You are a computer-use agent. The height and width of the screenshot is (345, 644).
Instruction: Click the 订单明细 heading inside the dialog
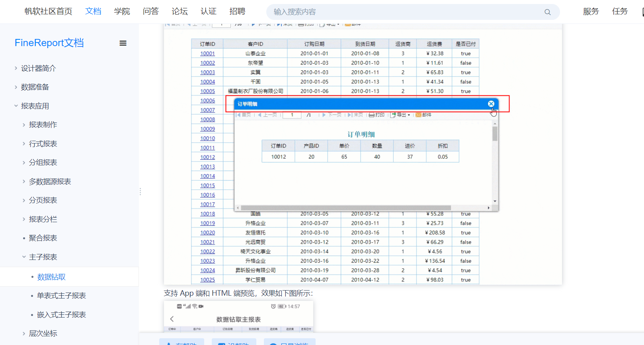(x=361, y=134)
